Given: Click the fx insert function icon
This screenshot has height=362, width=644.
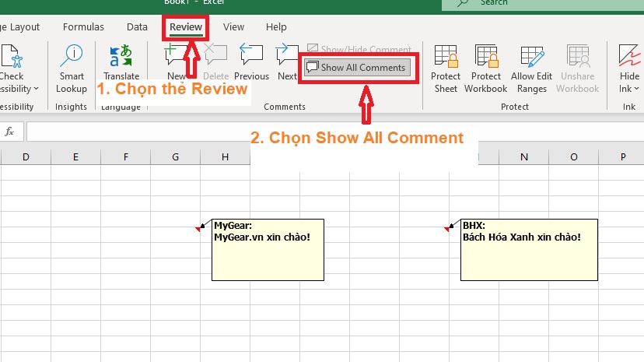Looking at the screenshot, I should tap(9, 132).
